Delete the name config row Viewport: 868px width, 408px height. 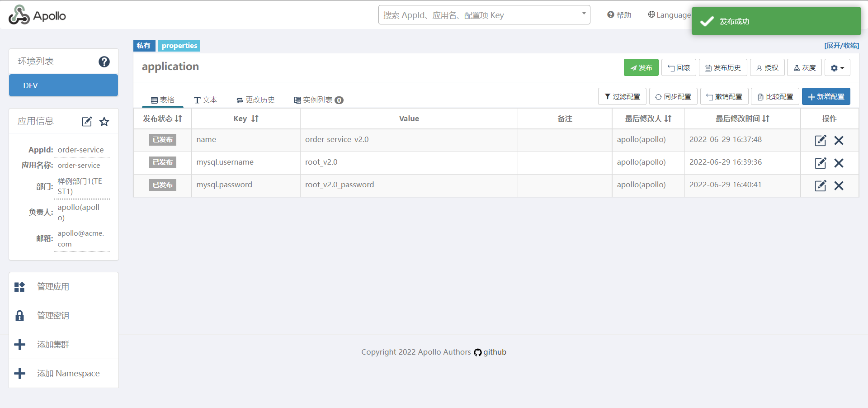pos(839,141)
